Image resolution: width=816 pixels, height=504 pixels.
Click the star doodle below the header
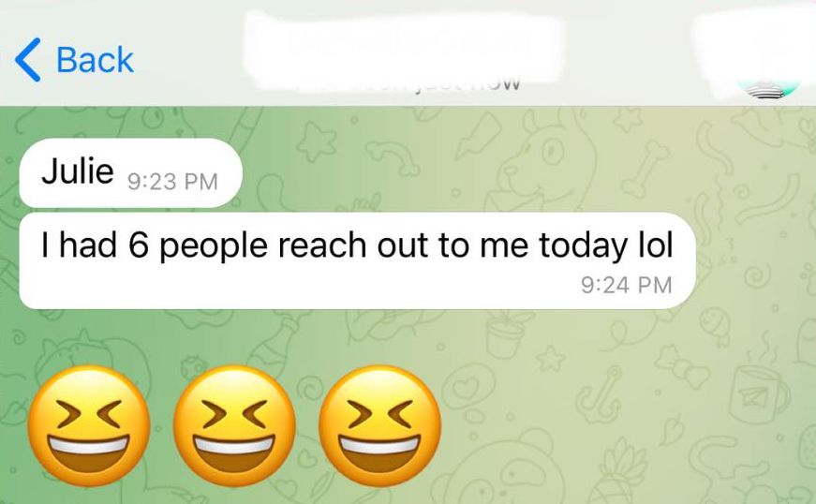(319, 141)
